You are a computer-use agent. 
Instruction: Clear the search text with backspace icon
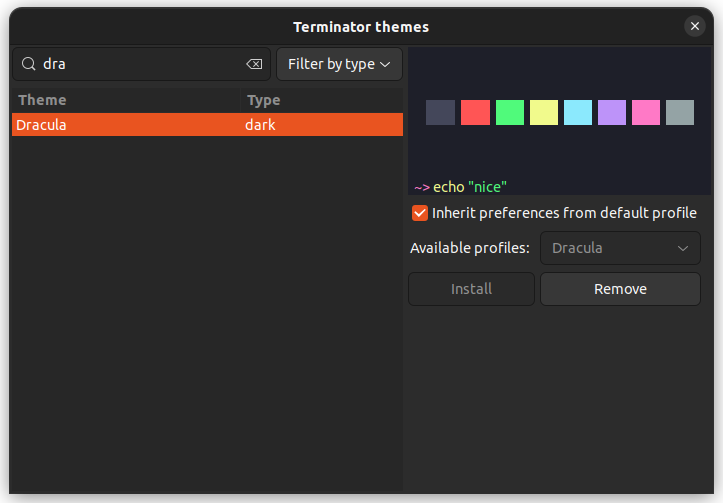point(254,64)
